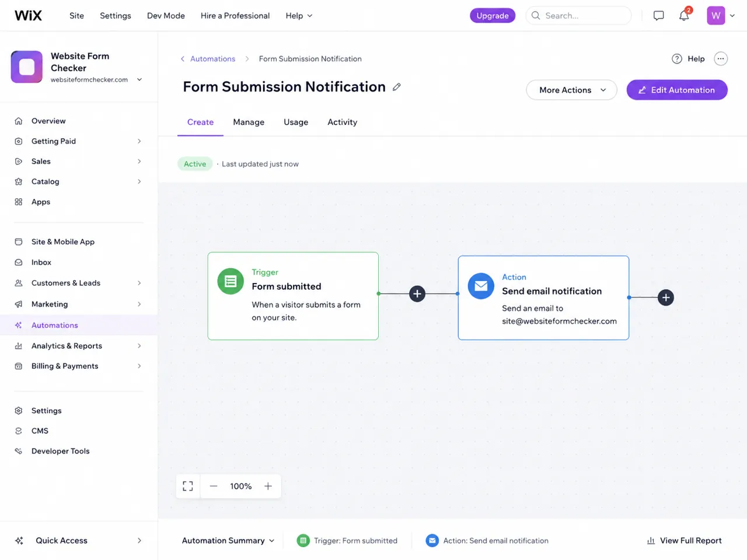Viewport: 747px width, 560px height.
Task: Click the Active status badge
Action: click(x=195, y=164)
